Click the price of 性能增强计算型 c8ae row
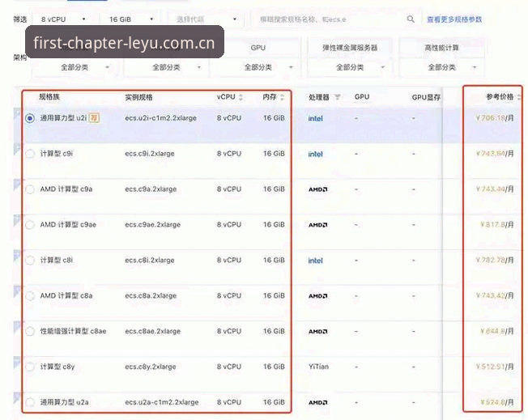The width and height of the screenshot is (528, 420). [x=497, y=331]
